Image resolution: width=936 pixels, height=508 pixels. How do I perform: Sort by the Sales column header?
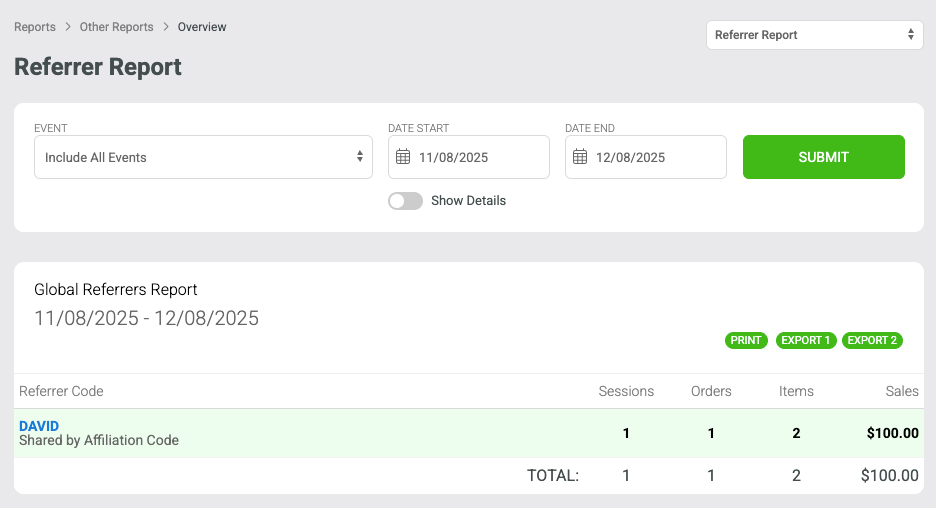(x=901, y=391)
